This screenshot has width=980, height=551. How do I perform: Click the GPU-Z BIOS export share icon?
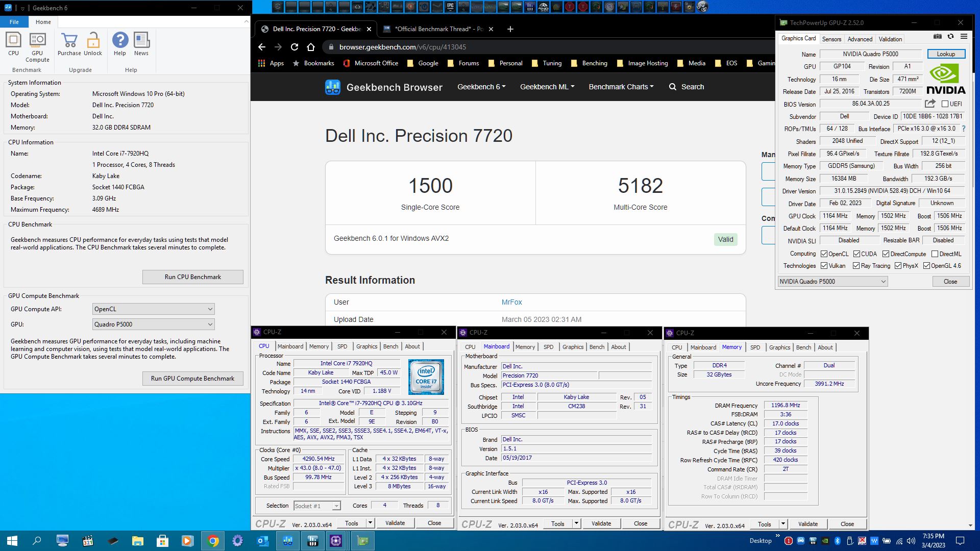click(930, 104)
